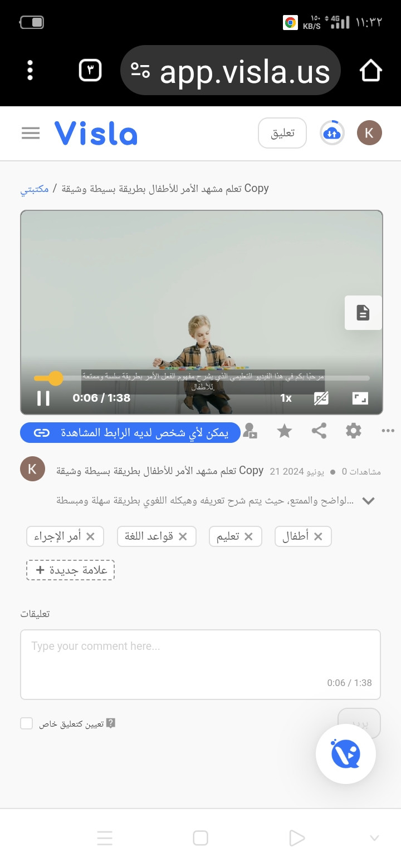Check the private comment checkbox
This screenshot has width=401, height=868.
[x=27, y=723]
